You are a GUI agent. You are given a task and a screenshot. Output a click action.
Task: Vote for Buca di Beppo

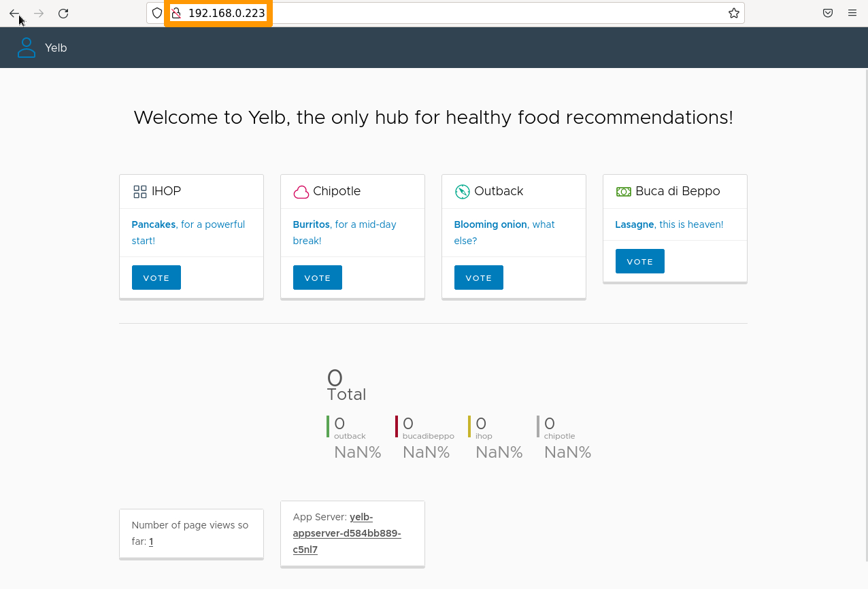tap(640, 261)
